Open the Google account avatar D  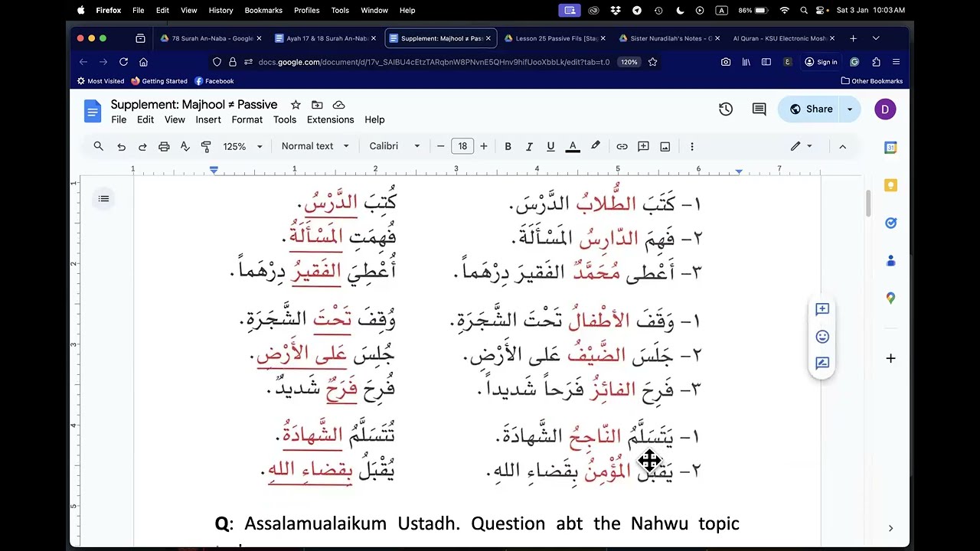(x=885, y=109)
